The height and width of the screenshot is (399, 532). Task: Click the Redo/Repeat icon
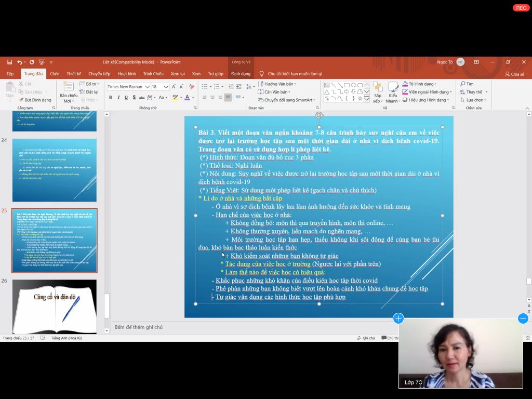click(32, 62)
